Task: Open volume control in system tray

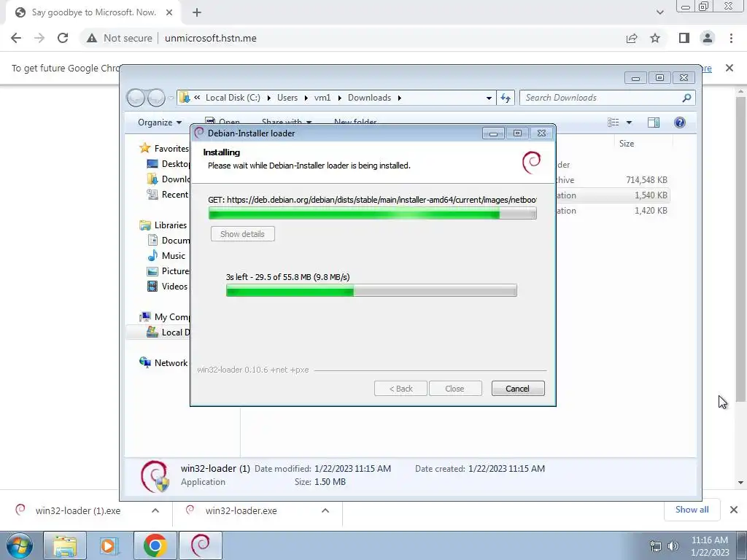Action: point(673,546)
